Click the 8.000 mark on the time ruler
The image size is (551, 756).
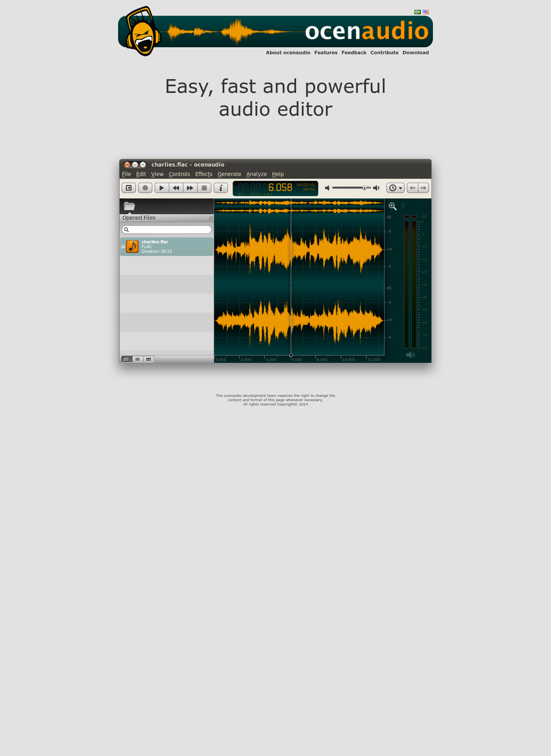[322, 359]
